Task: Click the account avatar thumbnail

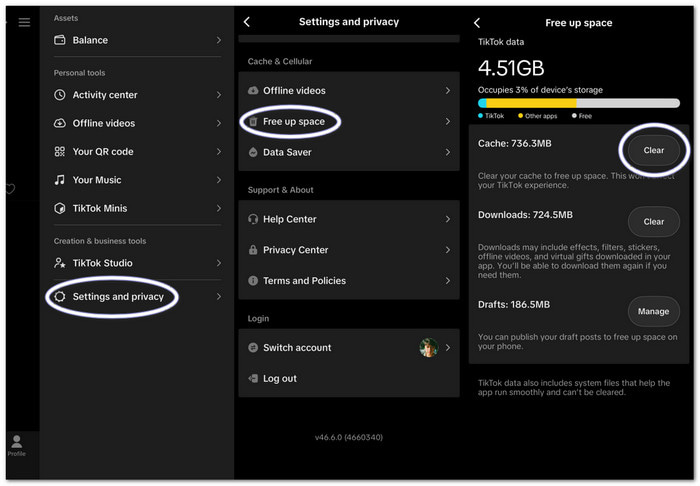Action: pyautogui.click(x=429, y=348)
